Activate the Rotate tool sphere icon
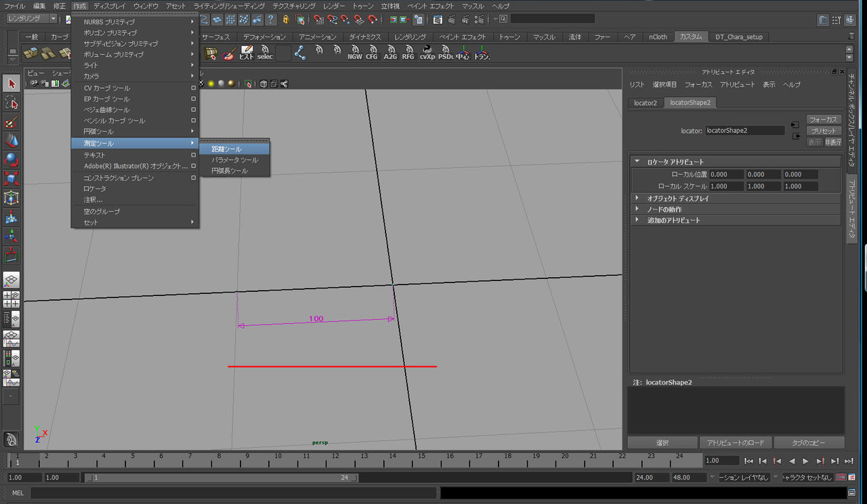This screenshot has width=867, height=504. click(x=12, y=160)
